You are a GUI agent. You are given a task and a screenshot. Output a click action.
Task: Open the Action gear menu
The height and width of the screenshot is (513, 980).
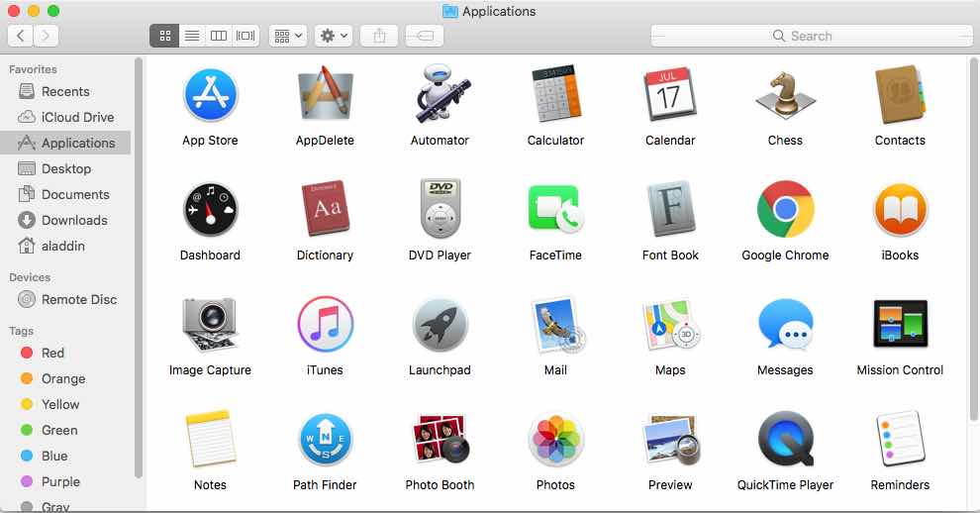334,36
